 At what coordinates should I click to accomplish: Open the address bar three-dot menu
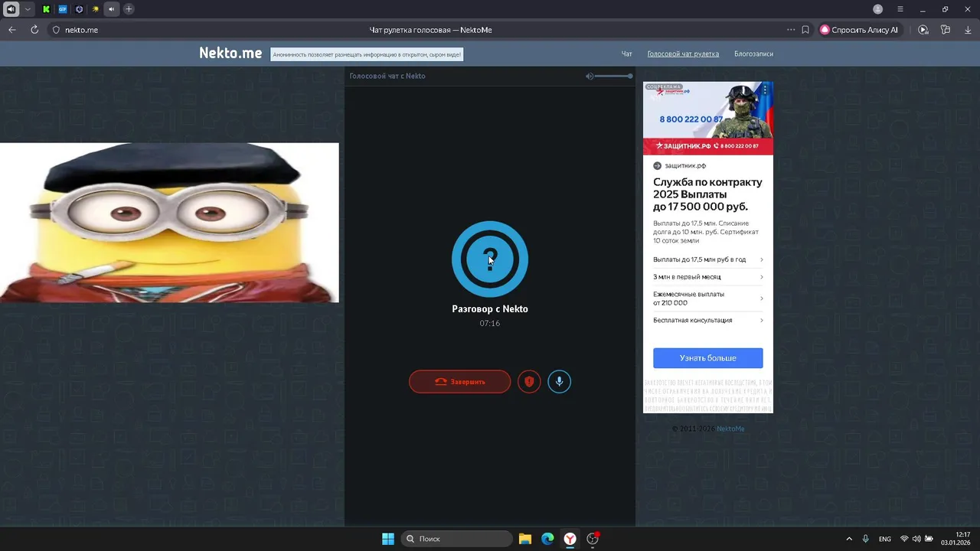point(791,30)
